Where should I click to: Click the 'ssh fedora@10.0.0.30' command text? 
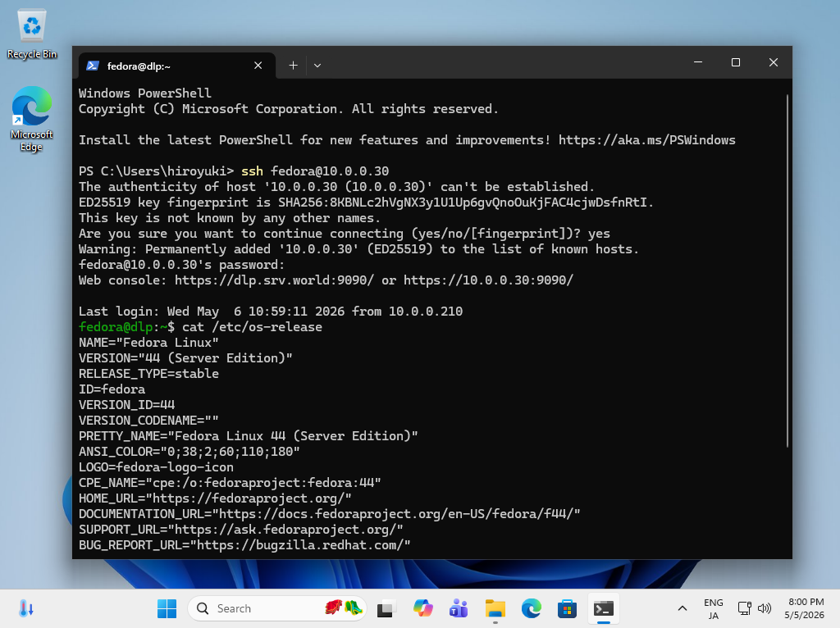[315, 171]
